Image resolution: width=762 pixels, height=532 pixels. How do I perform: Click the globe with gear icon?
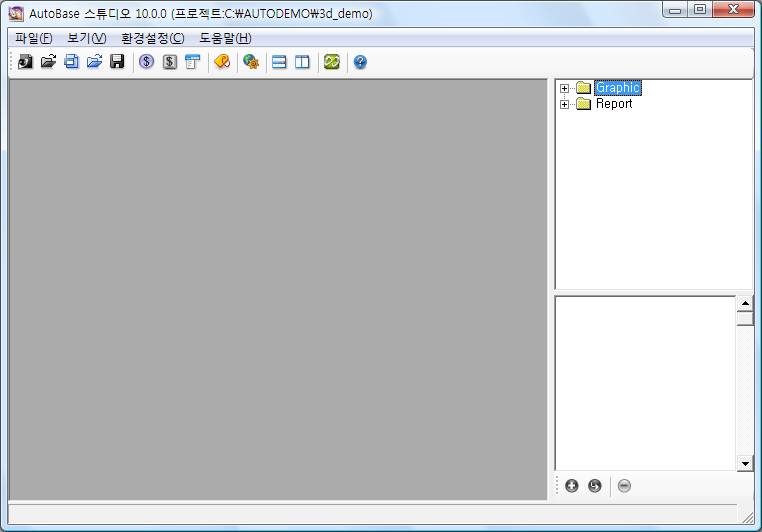coord(251,62)
